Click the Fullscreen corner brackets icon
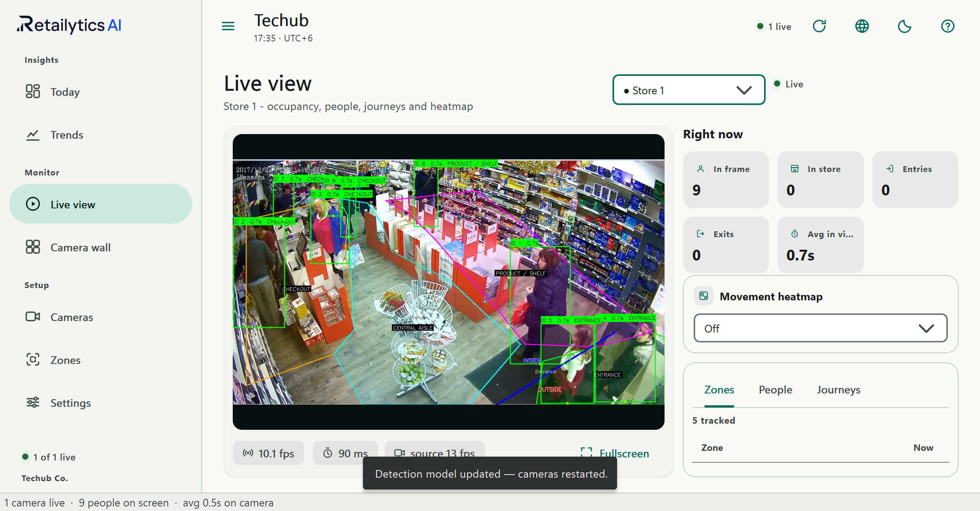Image resolution: width=980 pixels, height=511 pixels. [586, 453]
